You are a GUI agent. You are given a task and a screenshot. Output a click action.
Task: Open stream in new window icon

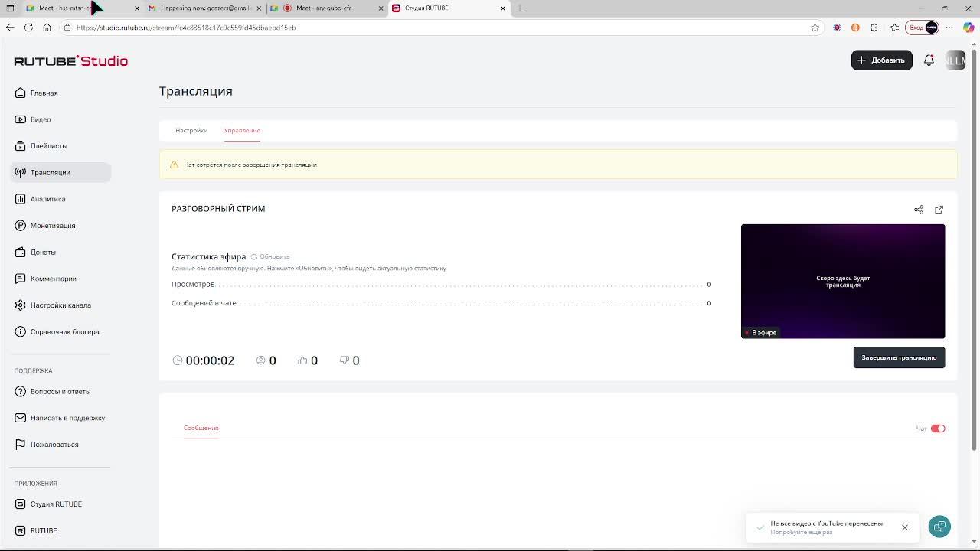(939, 209)
